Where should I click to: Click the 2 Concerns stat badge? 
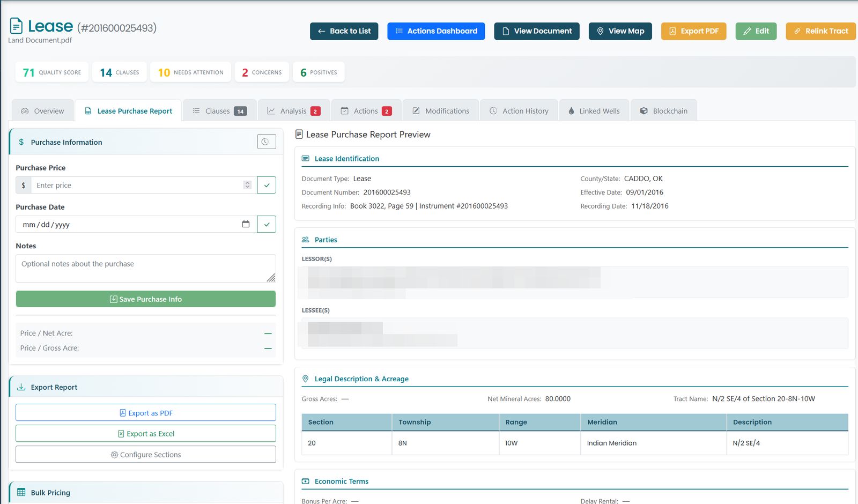tap(262, 72)
